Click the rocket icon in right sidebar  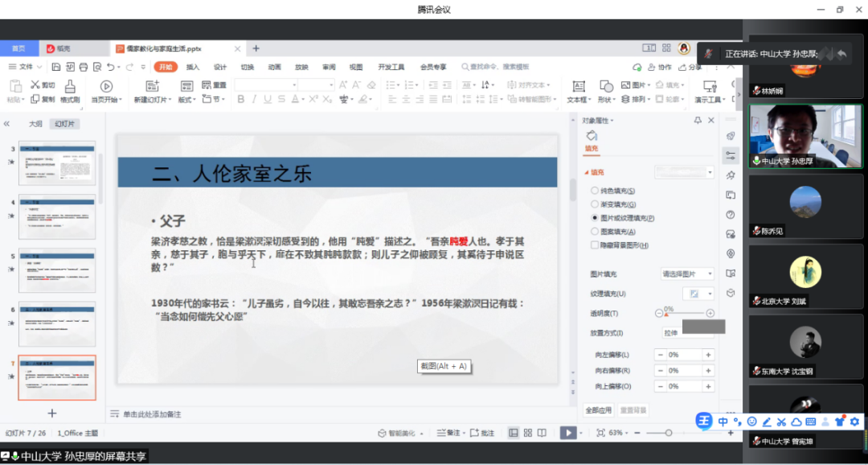[731, 136]
